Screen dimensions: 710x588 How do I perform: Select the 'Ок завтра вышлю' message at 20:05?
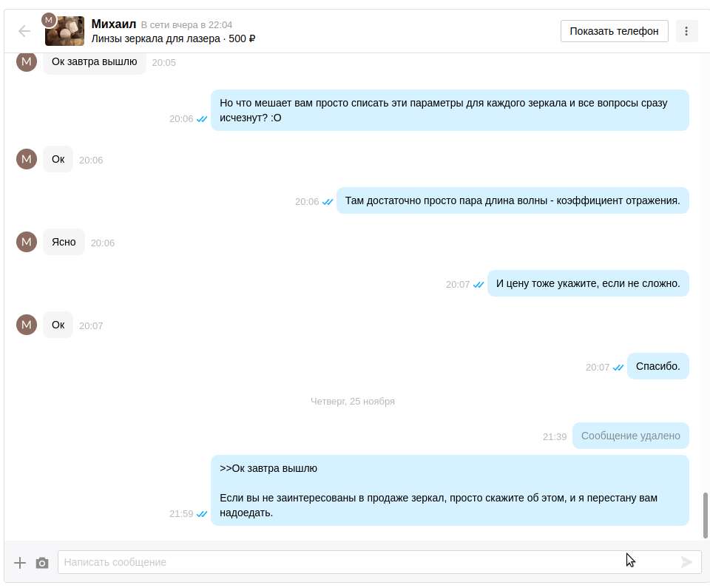[94, 62]
